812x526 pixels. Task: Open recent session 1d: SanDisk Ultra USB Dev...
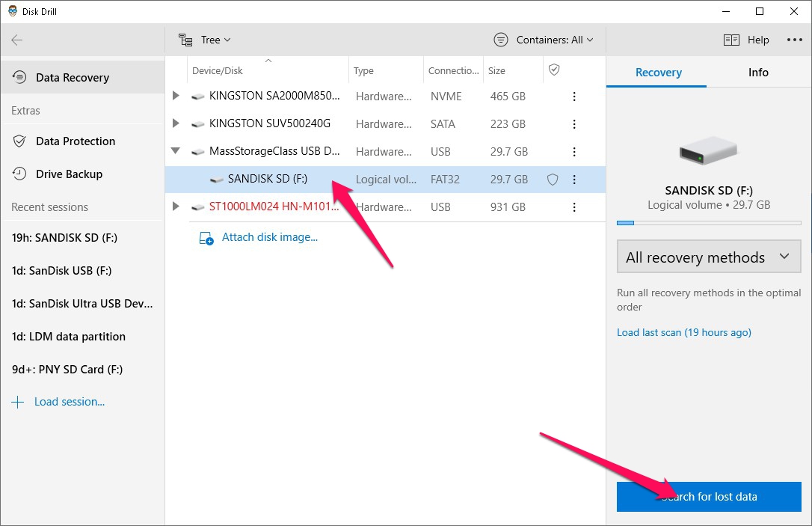tap(81, 304)
